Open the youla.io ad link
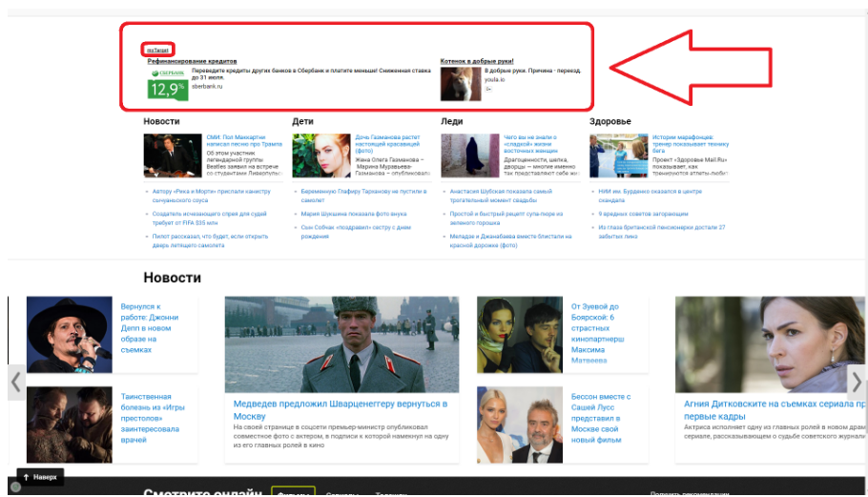This screenshot has width=868, height=497. (495, 80)
